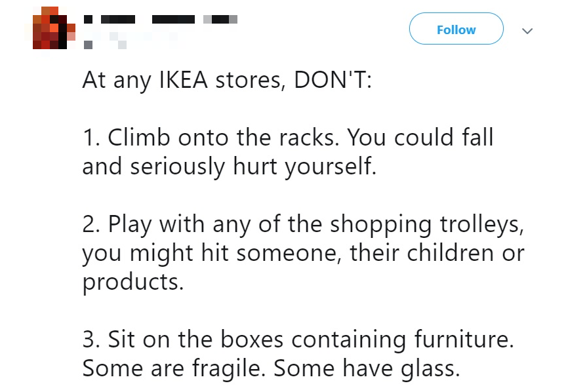Viewport: 566px width, 392px height.
Task: Click the words "containing furniture."
Action: click(403, 340)
